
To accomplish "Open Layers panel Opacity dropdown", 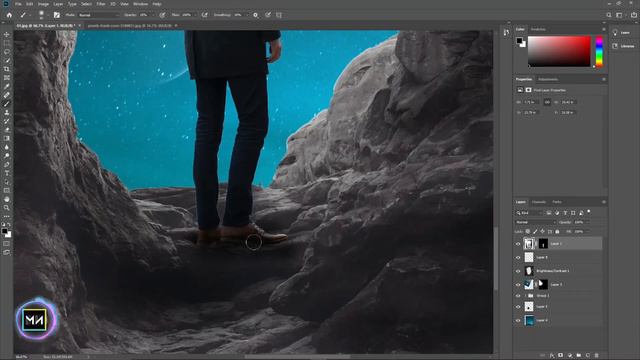I will [587, 222].
